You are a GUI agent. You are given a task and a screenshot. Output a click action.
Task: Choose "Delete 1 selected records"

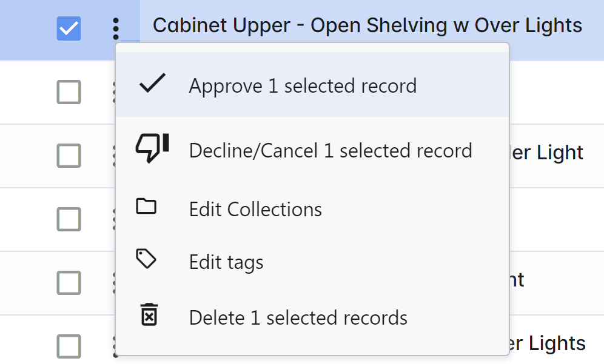click(298, 317)
